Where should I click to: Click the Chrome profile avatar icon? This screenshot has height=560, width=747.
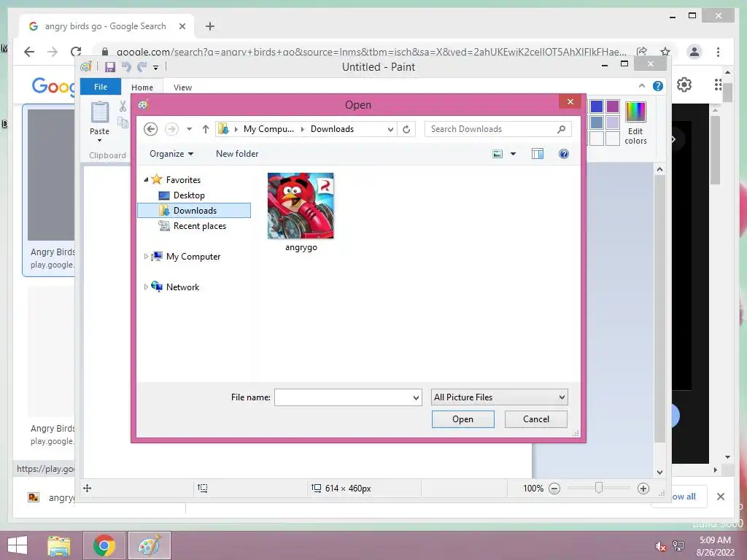tap(694, 52)
